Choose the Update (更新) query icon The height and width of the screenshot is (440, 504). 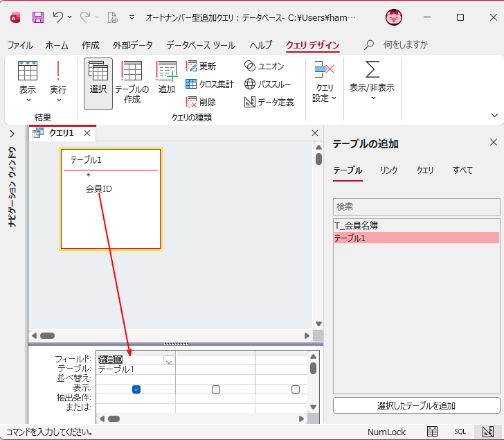[x=201, y=67]
